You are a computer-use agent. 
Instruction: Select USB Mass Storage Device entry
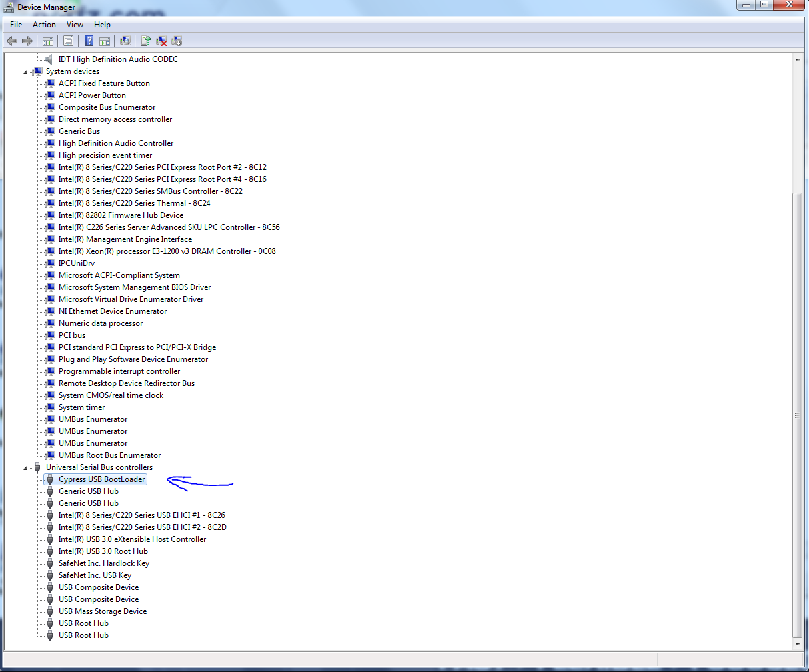point(102,611)
